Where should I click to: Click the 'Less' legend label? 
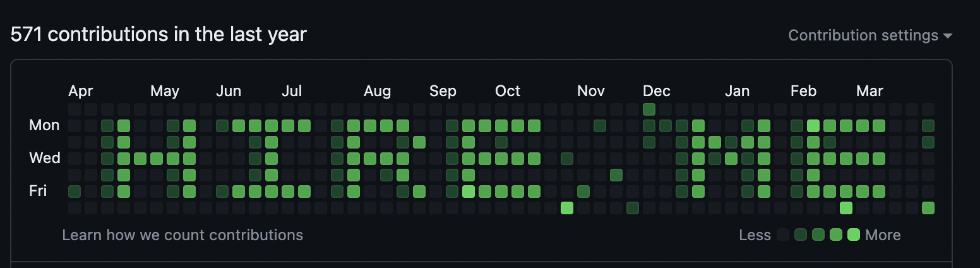pos(755,235)
